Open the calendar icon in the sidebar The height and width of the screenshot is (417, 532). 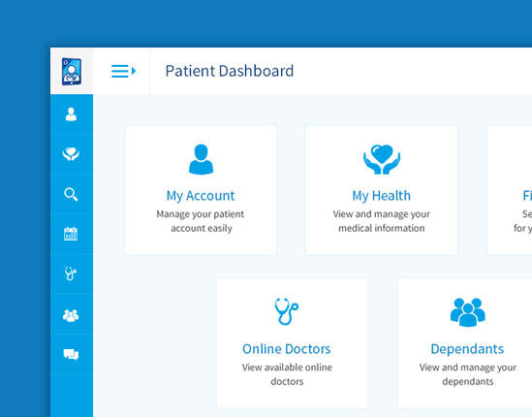click(x=71, y=234)
